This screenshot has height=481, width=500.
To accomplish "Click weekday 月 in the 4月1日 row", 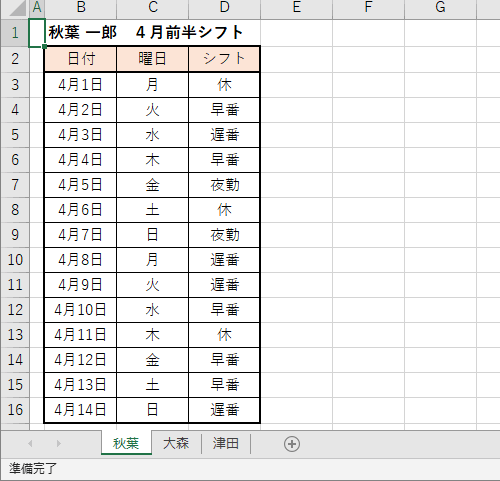I will pos(153,85).
